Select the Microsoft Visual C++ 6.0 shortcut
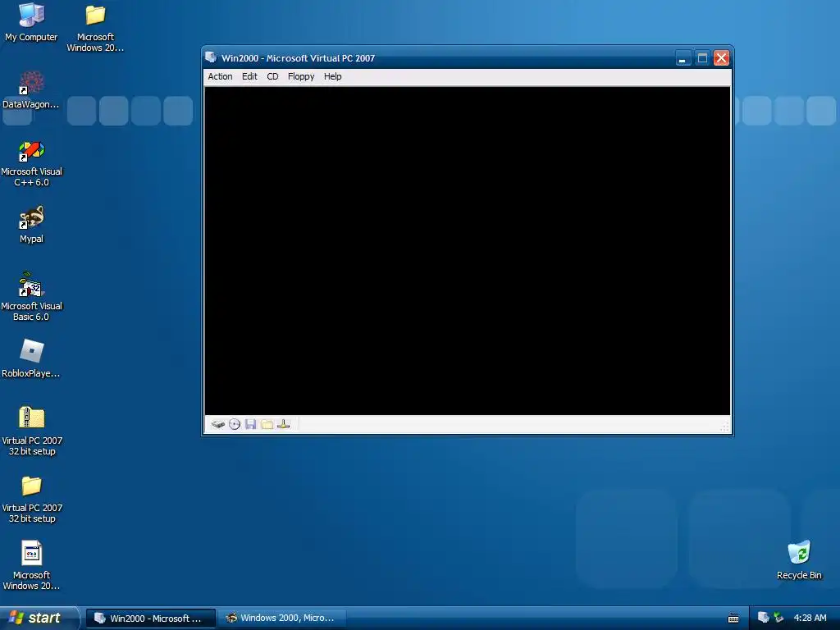The width and height of the screenshot is (840, 630). coord(31,163)
